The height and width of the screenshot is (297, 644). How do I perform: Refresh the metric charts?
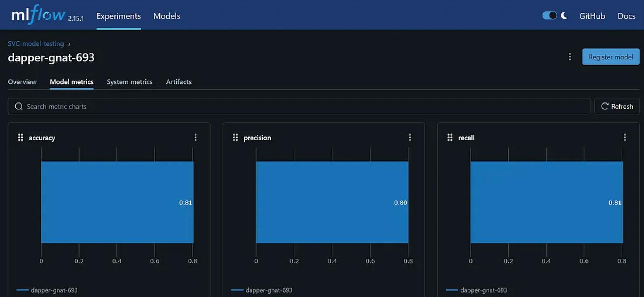(617, 106)
